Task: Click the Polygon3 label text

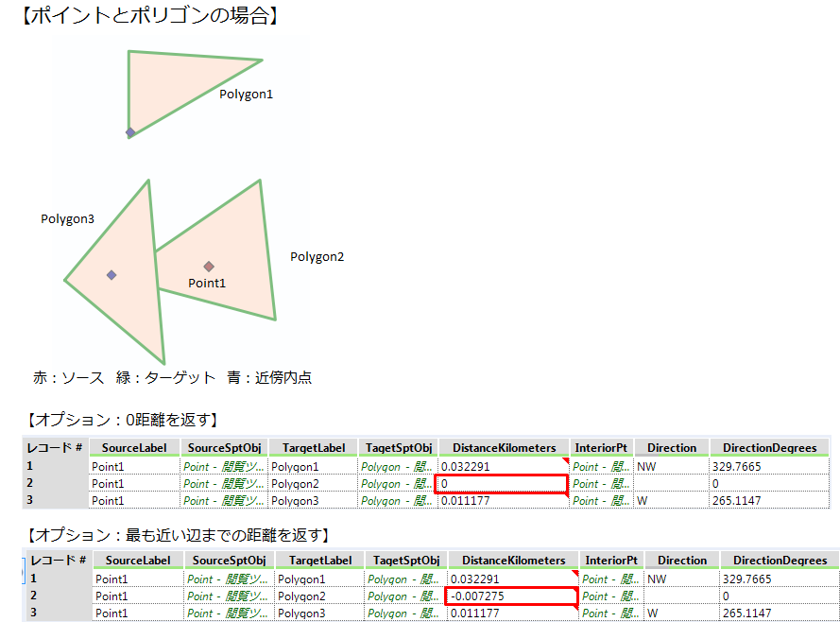Action: click(67, 219)
